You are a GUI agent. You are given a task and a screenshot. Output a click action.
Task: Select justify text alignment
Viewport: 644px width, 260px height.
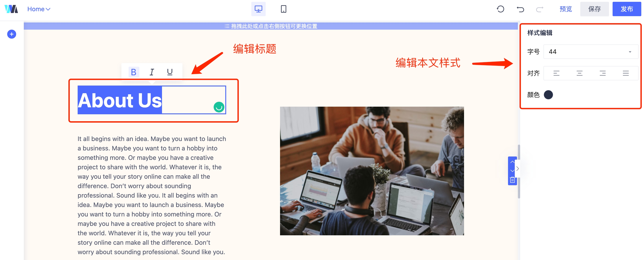[626, 73]
